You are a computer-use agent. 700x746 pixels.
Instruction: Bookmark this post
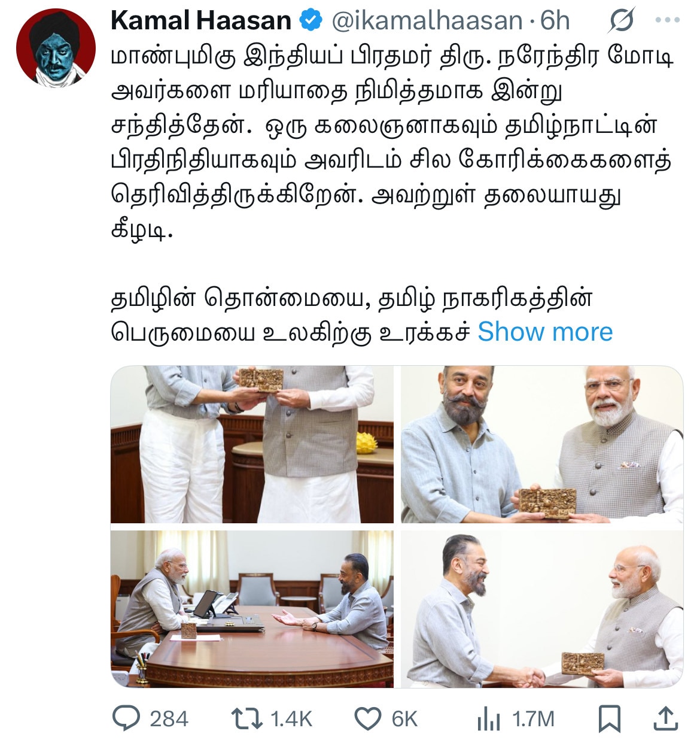click(x=610, y=718)
